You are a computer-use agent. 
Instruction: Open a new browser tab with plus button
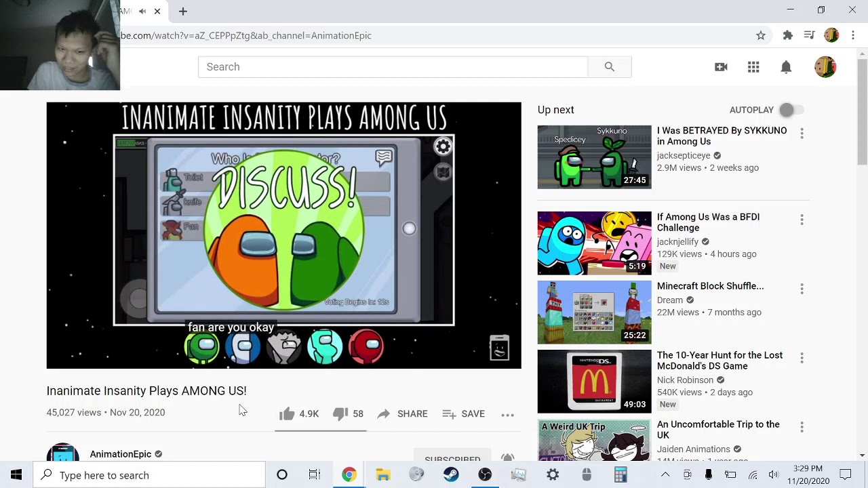pyautogui.click(x=183, y=11)
